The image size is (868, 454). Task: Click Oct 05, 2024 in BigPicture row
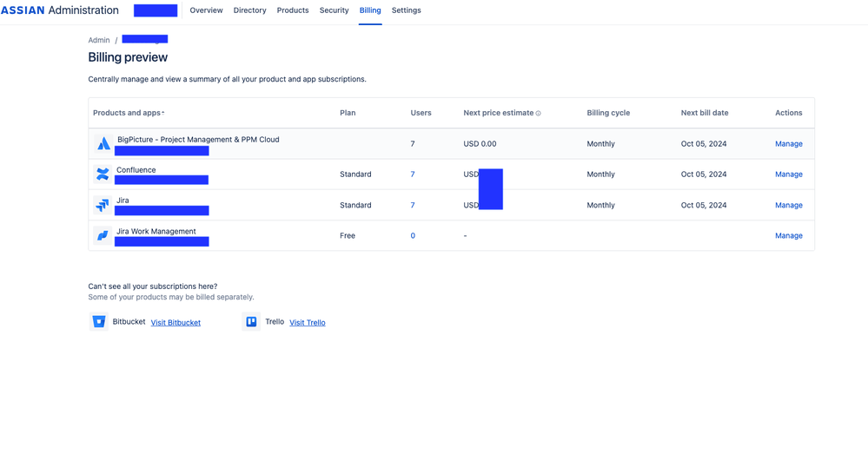click(704, 144)
